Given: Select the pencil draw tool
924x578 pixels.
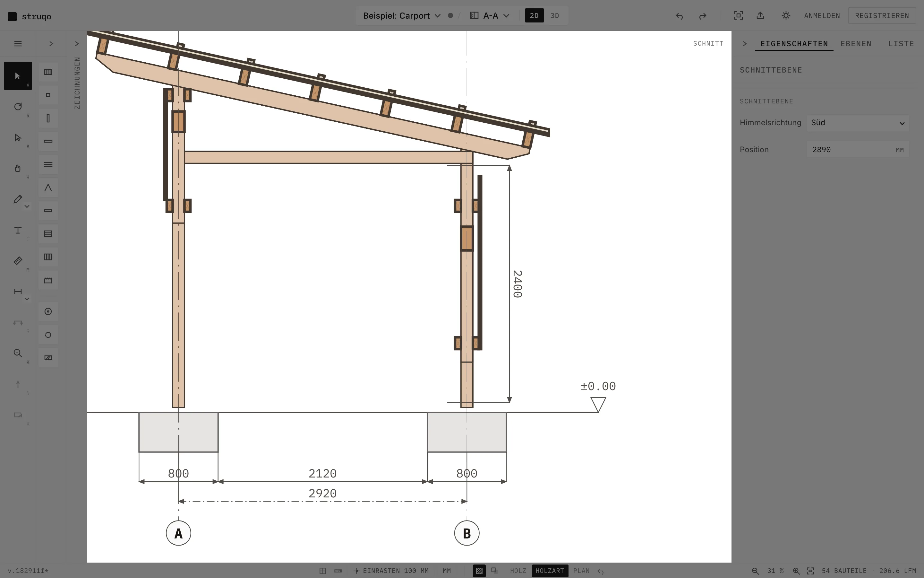Looking at the screenshot, I should pos(17,199).
